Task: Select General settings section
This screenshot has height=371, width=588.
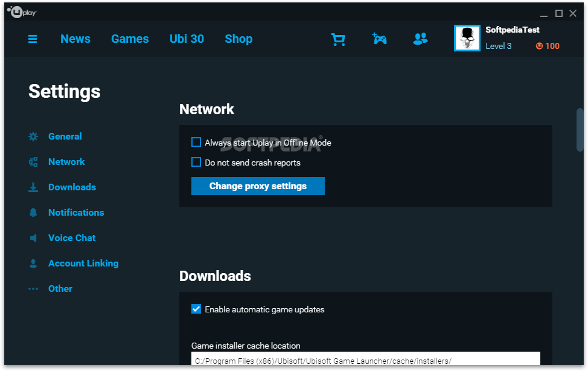Action: [65, 137]
